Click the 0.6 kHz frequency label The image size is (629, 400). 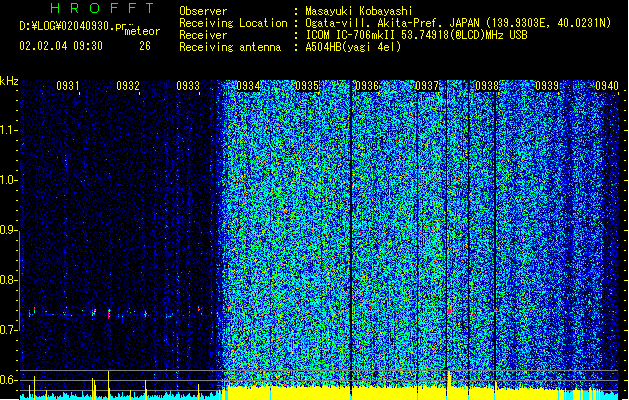coord(9,380)
